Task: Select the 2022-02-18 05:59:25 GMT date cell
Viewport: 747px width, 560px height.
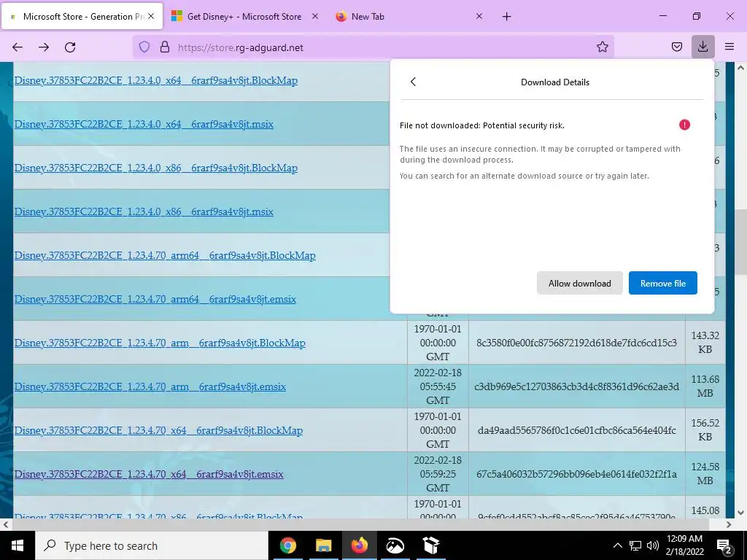Action: tap(438, 474)
